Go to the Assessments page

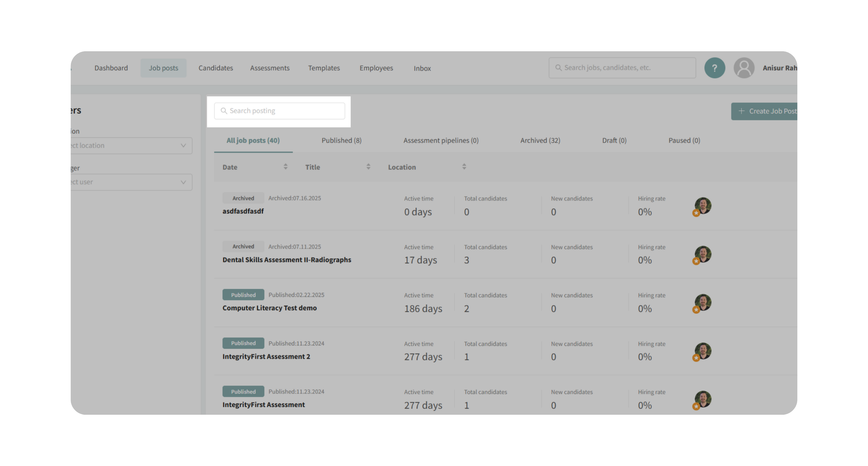270,68
